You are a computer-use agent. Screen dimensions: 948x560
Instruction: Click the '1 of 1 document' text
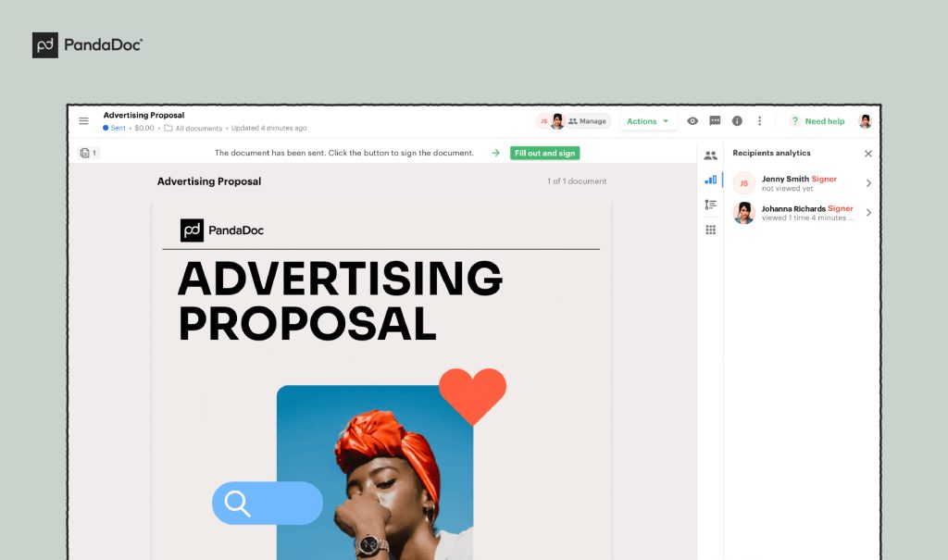577,180
